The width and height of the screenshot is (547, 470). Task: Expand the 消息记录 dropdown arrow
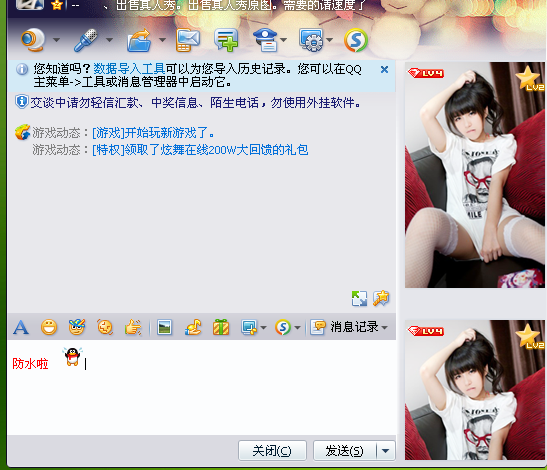click(x=384, y=328)
